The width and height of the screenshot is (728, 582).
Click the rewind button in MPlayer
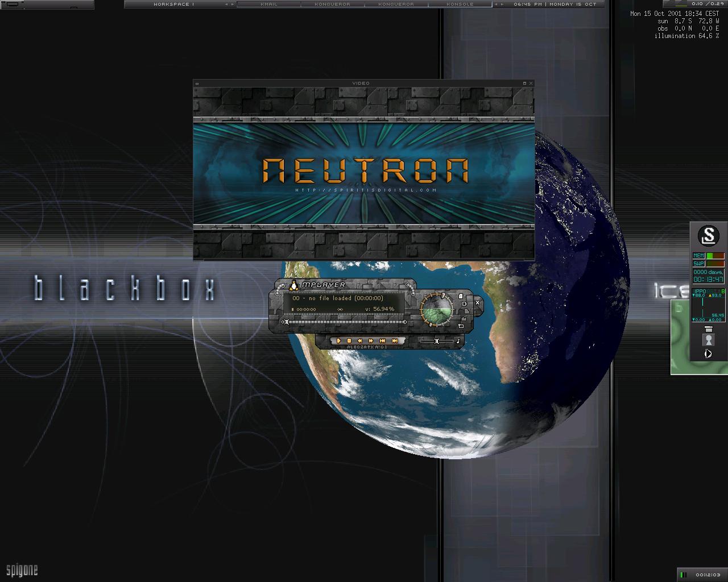point(361,341)
